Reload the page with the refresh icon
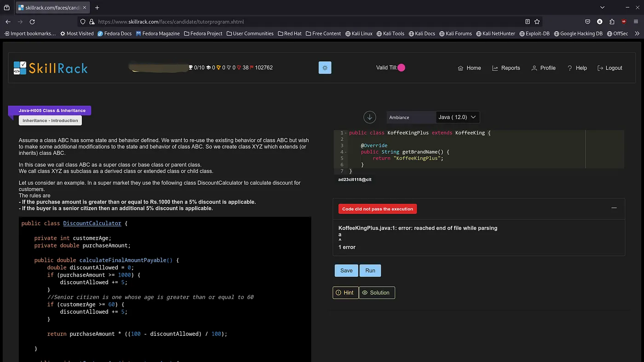 pos(32,22)
